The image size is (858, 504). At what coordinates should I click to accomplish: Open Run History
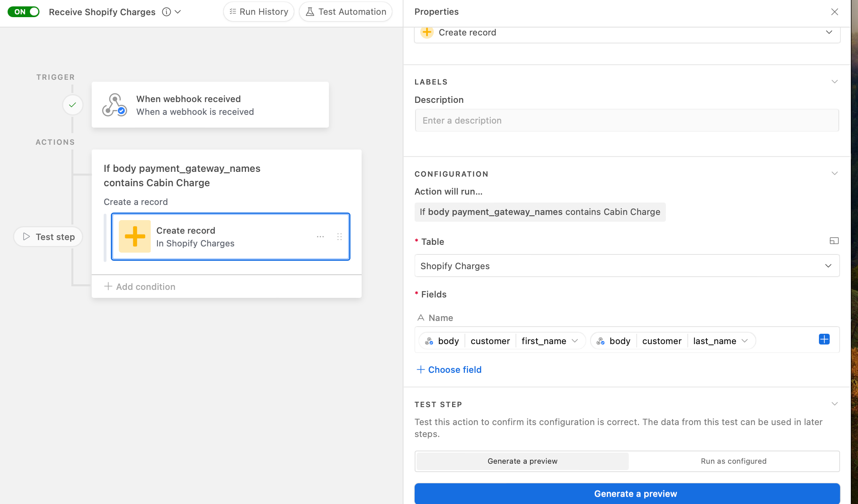pyautogui.click(x=258, y=12)
